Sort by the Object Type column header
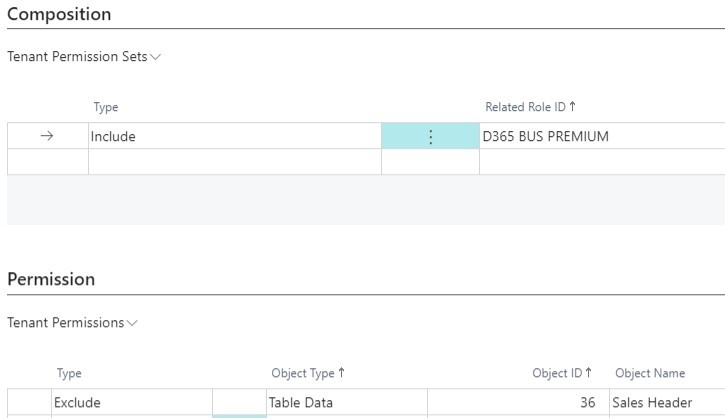Viewport: 725px width, 418px height. point(308,374)
